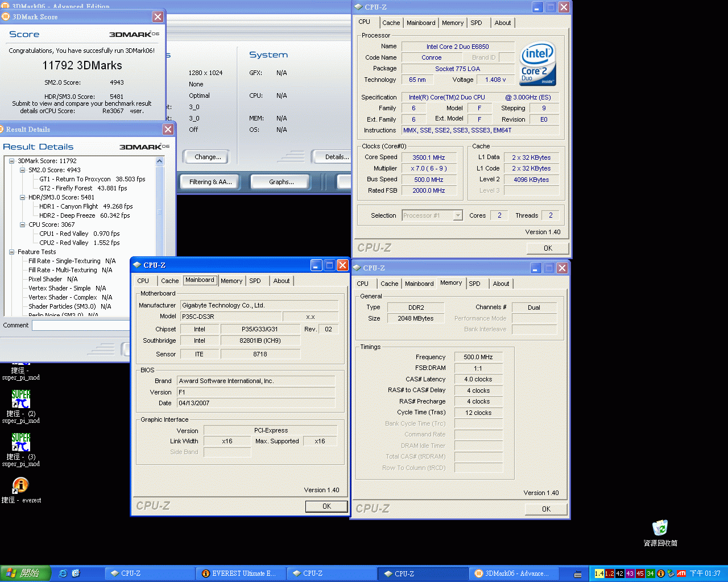The image size is (728, 582).
Task: Launch Internet Explorer from quick launch
Action: click(63, 573)
